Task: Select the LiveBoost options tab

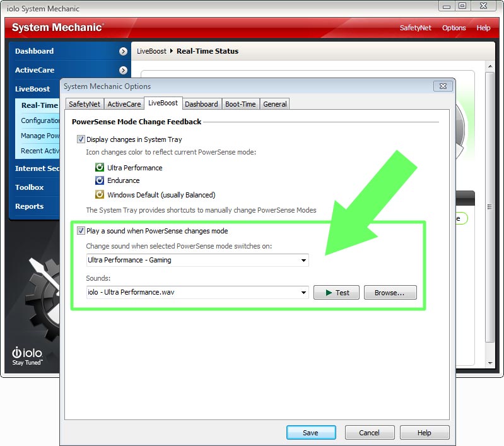Action: click(x=163, y=103)
